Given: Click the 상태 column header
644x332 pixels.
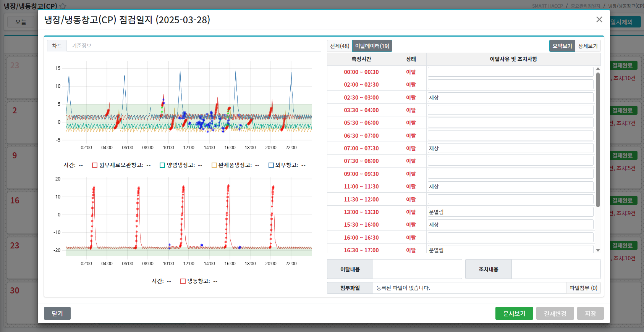Looking at the screenshot, I should point(411,59).
